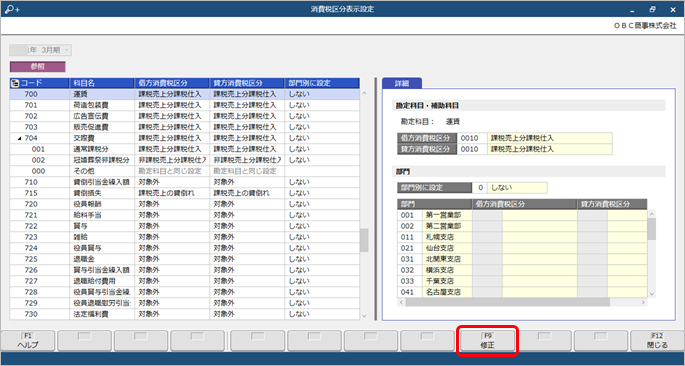Image resolution: width=685 pixels, height=366 pixels.
Task: Select the 詳細 tab
Action: point(401,83)
